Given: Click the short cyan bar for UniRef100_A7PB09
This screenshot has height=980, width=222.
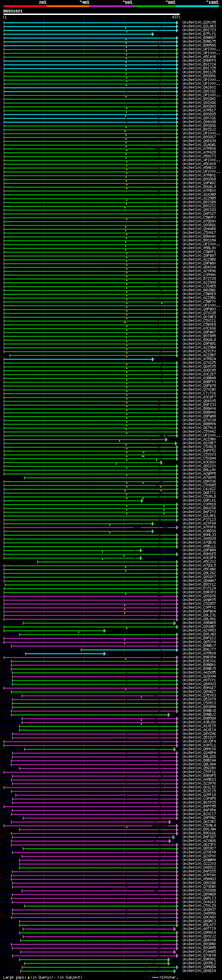Looking at the screenshot, I should click(65, 654).
